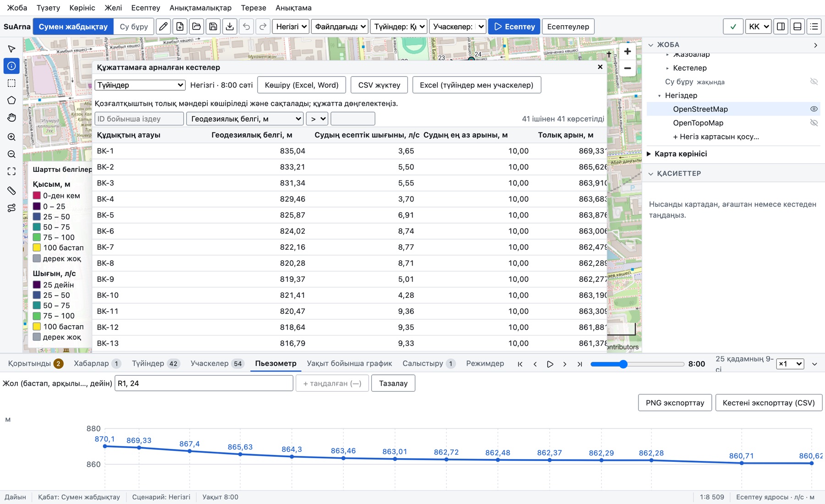Choose the rectangular selection tool

[11, 83]
